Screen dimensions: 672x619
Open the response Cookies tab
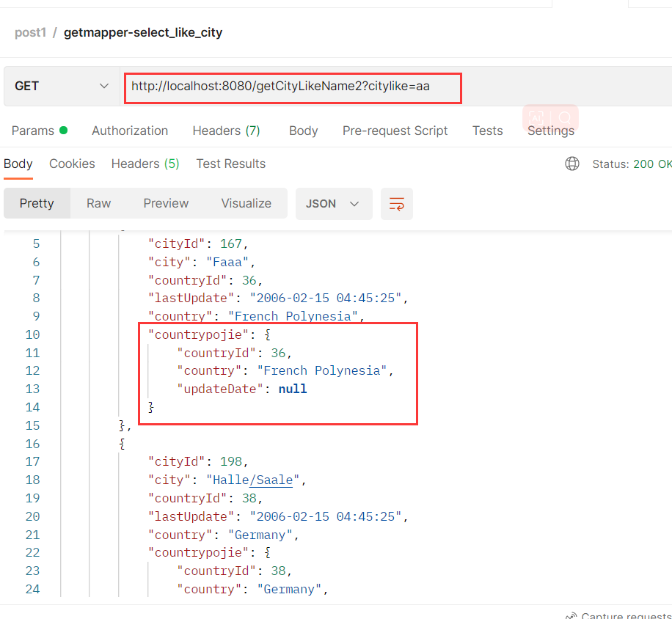pyautogui.click(x=72, y=164)
